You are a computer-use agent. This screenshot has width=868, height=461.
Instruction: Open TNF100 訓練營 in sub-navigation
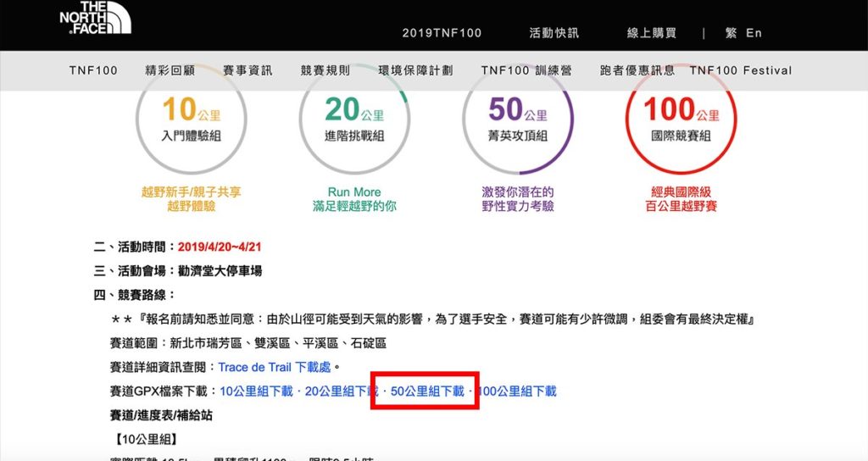(x=526, y=71)
